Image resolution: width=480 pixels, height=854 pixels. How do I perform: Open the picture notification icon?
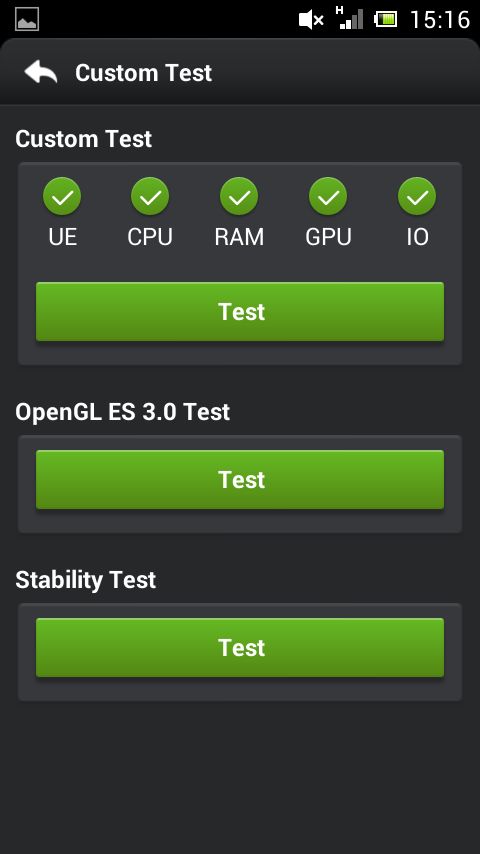point(27,20)
